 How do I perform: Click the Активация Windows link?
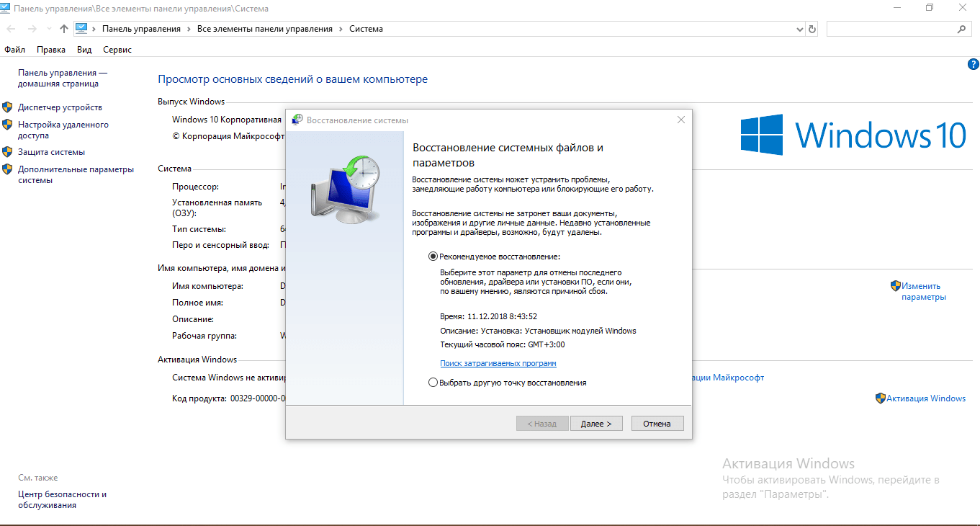click(x=926, y=398)
